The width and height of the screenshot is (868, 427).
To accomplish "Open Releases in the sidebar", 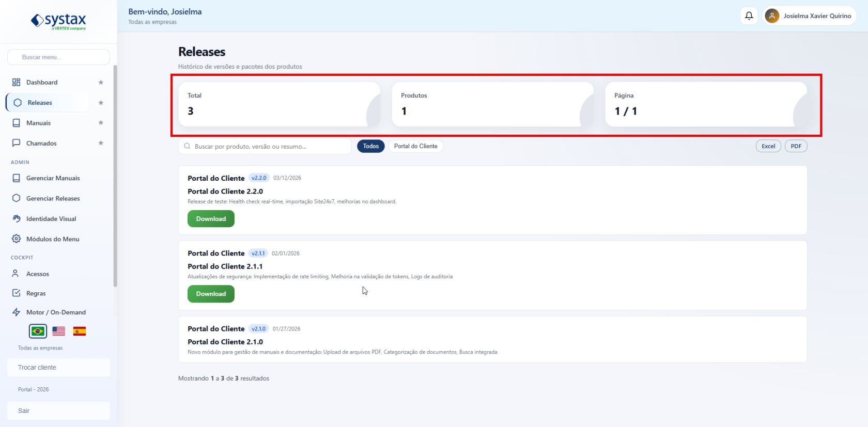I will pyautogui.click(x=48, y=103).
